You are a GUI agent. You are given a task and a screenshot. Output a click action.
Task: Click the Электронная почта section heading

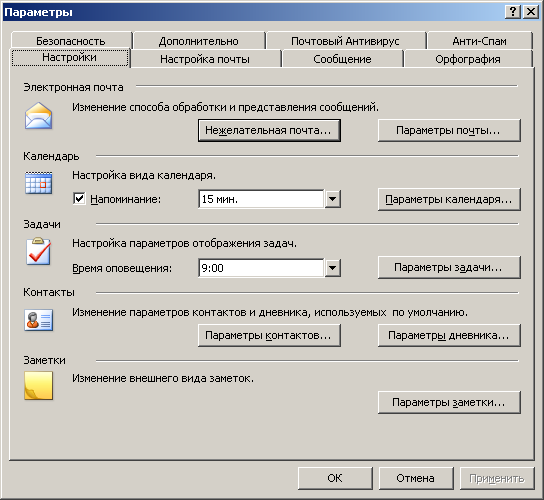tap(73, 87)
